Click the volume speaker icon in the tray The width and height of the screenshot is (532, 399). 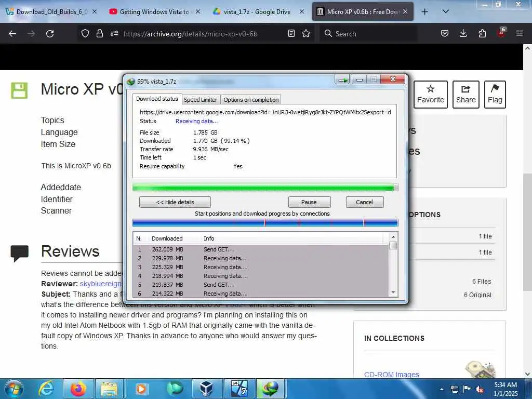pos(480,389)
